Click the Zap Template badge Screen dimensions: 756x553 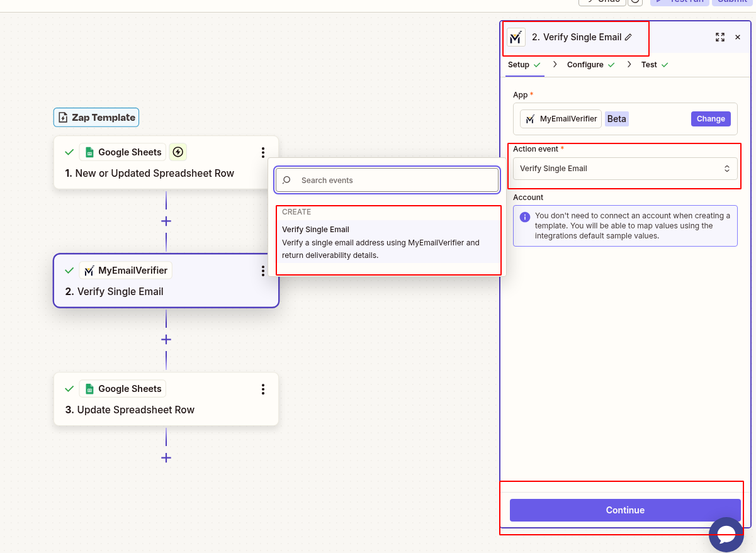tap(96, 117)
